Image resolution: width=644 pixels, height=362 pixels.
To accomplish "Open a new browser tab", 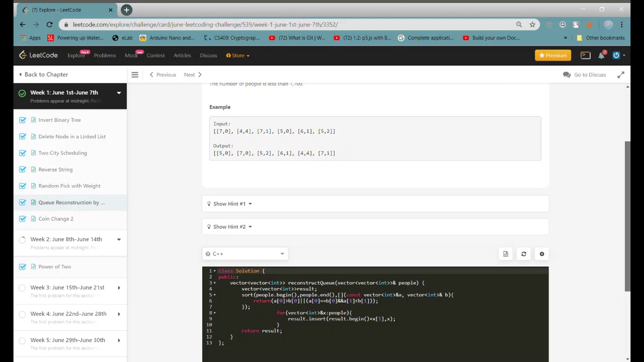I will point(126,10).
